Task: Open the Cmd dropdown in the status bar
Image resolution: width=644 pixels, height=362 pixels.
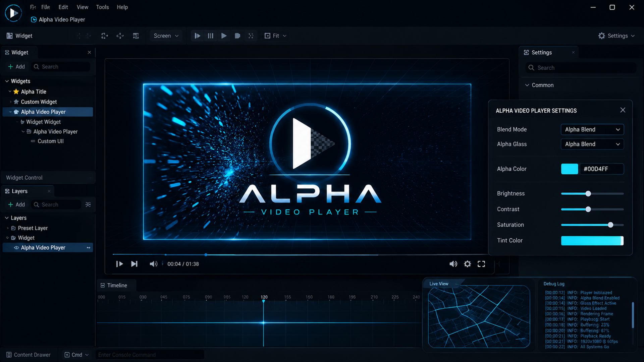Action: point(76,355)
